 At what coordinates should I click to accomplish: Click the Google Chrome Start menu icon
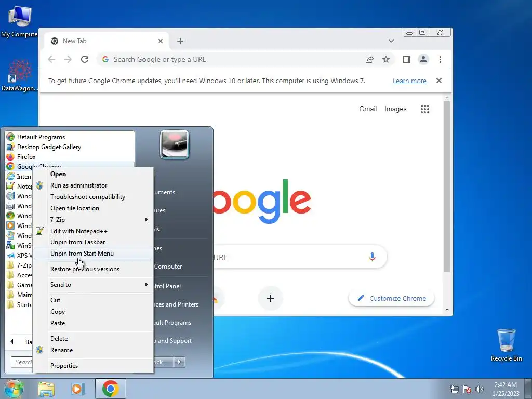tap(10, 167)
